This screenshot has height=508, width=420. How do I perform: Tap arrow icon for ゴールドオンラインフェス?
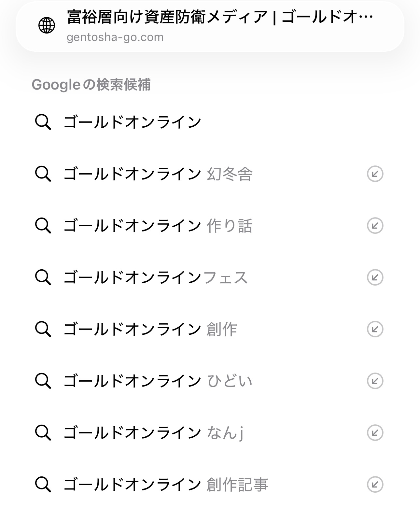(x=375, y=277)
